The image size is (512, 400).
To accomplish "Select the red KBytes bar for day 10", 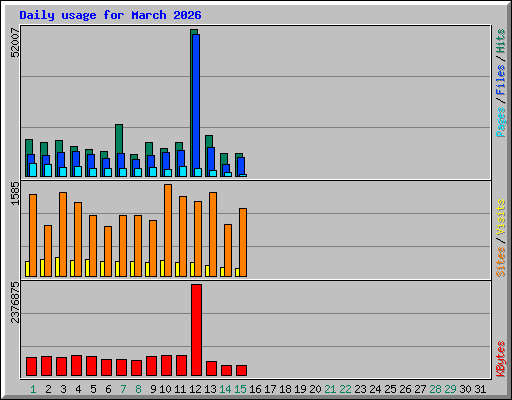I will point(166,366).
